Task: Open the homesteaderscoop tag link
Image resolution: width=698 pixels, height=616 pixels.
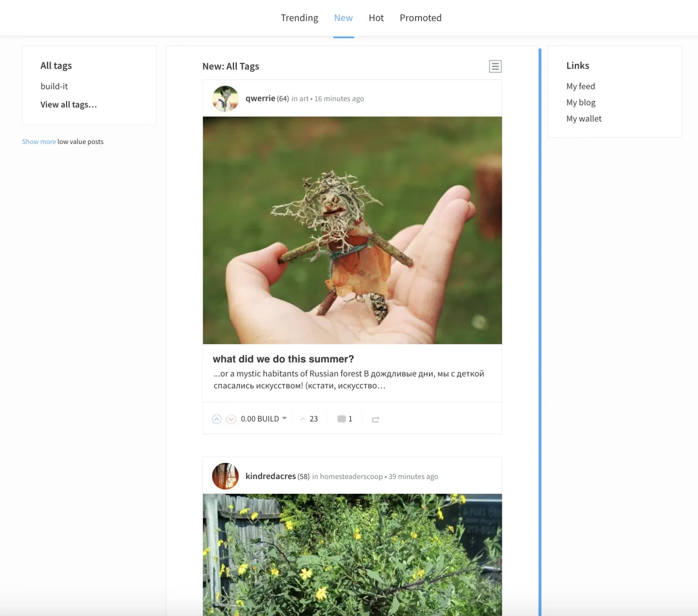Action: coord(351,476)
